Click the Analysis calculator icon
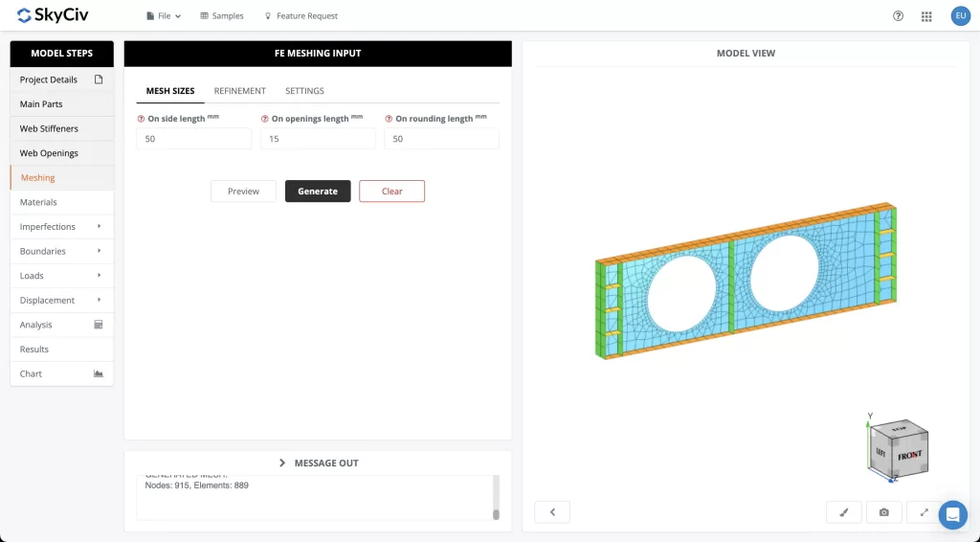The height and width of the screenshot is (542, 980). 99,325
